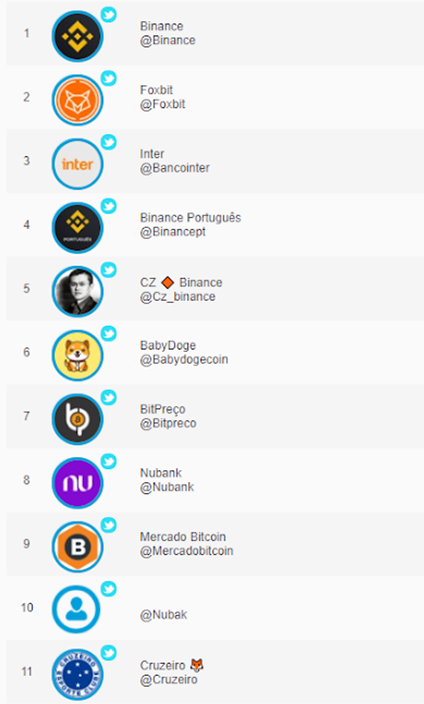The width and height of the screenshot is (424, 704).
Task: Open the Cruzeiro club crest avatar
Action: [77, 674]
